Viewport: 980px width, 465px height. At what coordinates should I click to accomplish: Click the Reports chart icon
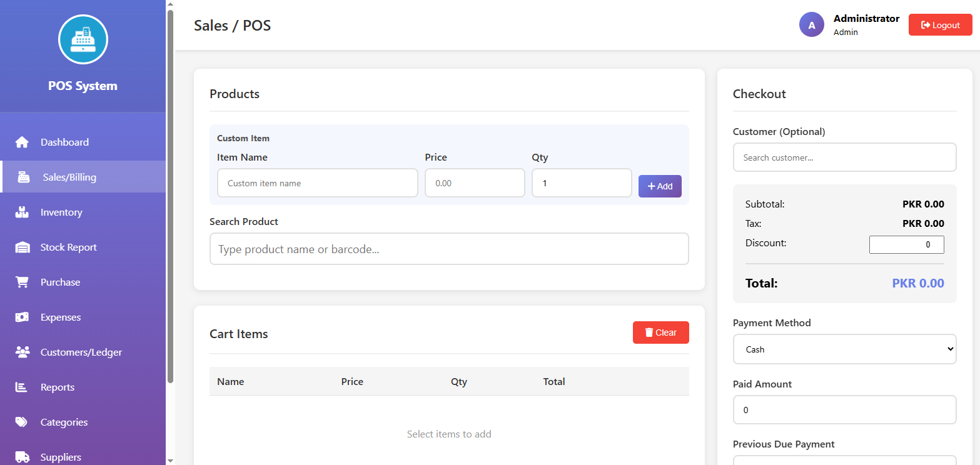click(22, 387)
